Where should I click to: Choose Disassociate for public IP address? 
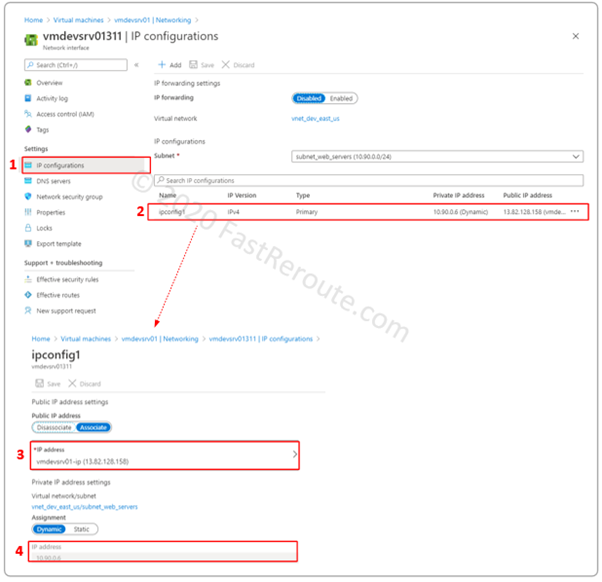coord(54,427)
